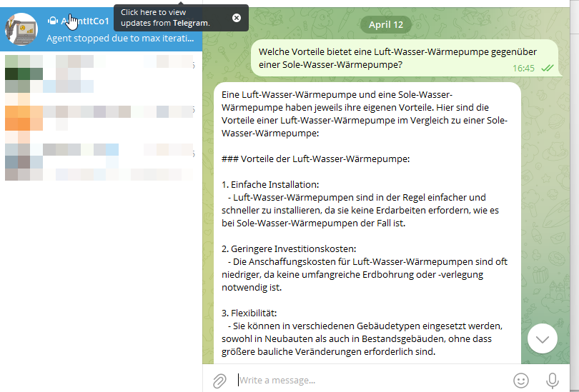The image size is (579, 392).
Task: Click the 16:45 message timestamp
Action: (523, 68)
